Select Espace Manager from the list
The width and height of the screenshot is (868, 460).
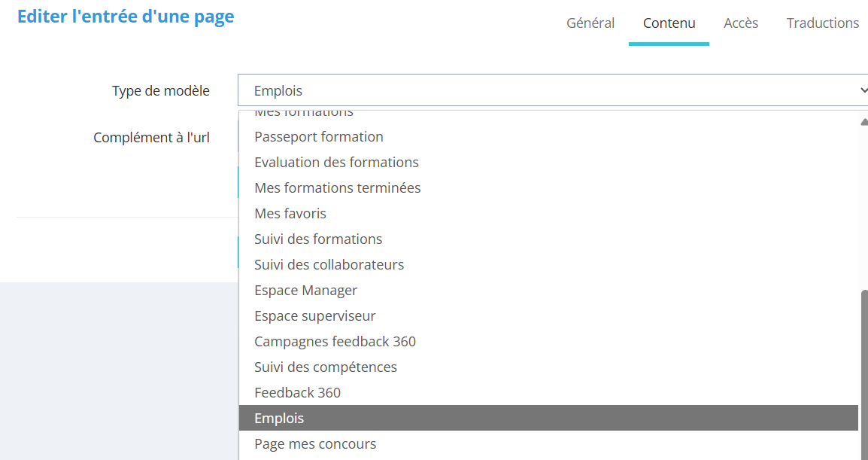click(305, 291)
